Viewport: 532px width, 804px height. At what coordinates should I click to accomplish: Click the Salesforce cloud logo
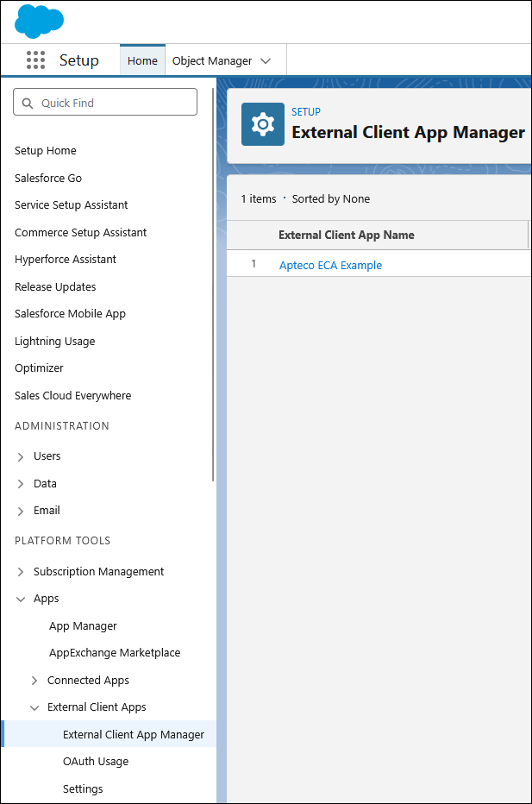(39, 22)
